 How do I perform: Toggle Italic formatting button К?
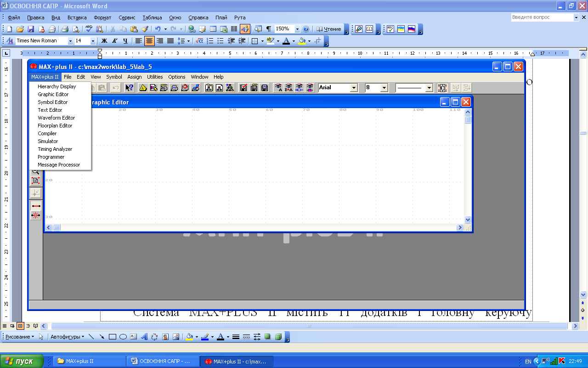(x=115, y=41)
